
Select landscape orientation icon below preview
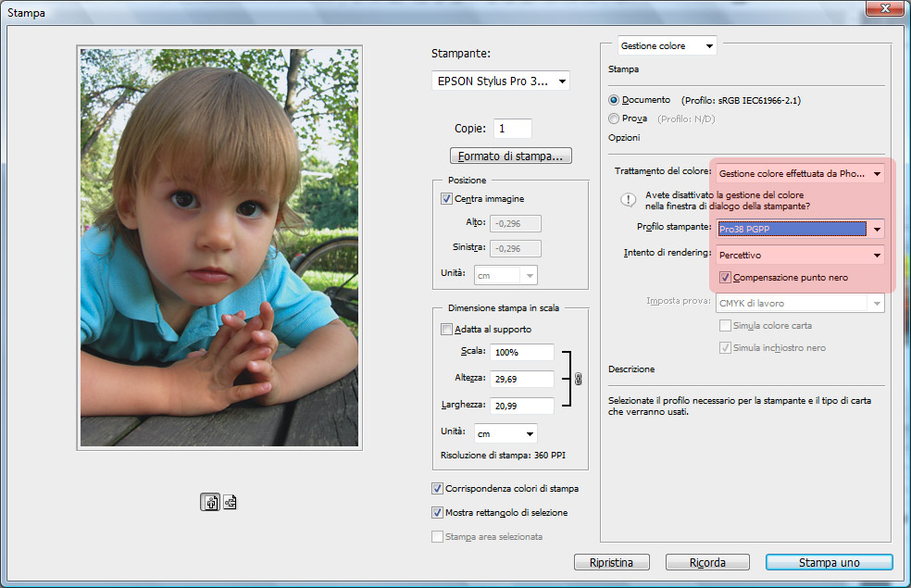tap(231, 502)
